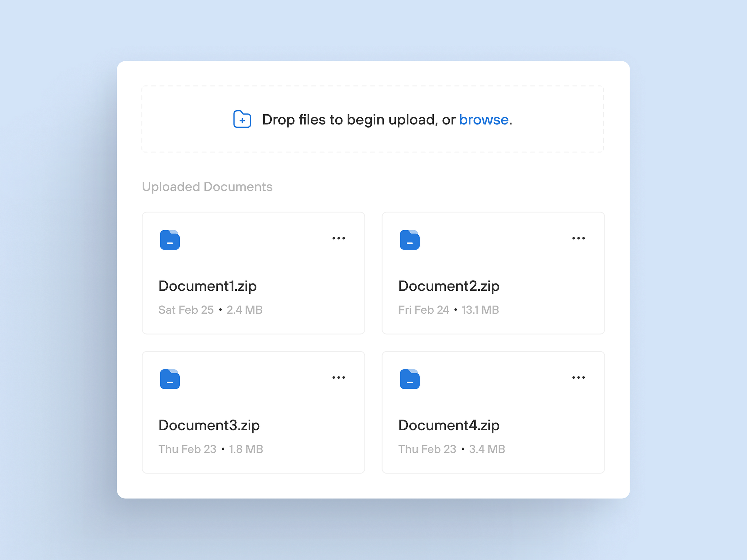The image size is (747, 560).
Task: Click the Document4.zip file title
Action: point(449,425)
